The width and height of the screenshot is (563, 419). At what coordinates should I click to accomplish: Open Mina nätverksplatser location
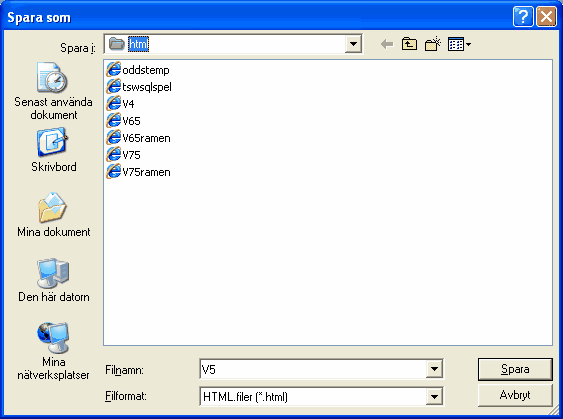point(53,351)
